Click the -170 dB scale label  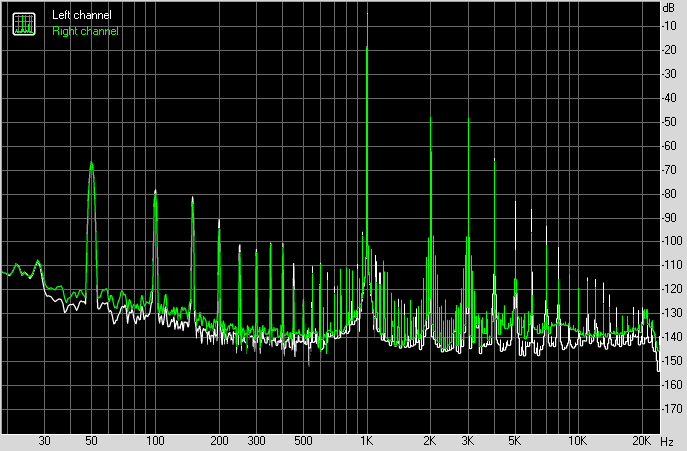point(672,409)
